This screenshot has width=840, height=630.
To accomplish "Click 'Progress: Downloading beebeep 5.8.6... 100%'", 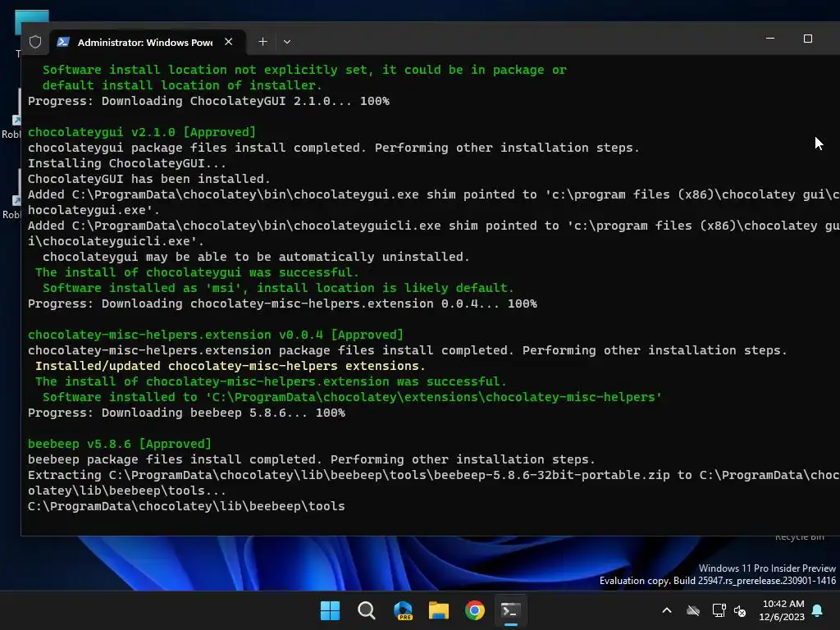I will [x=186, y=413].
